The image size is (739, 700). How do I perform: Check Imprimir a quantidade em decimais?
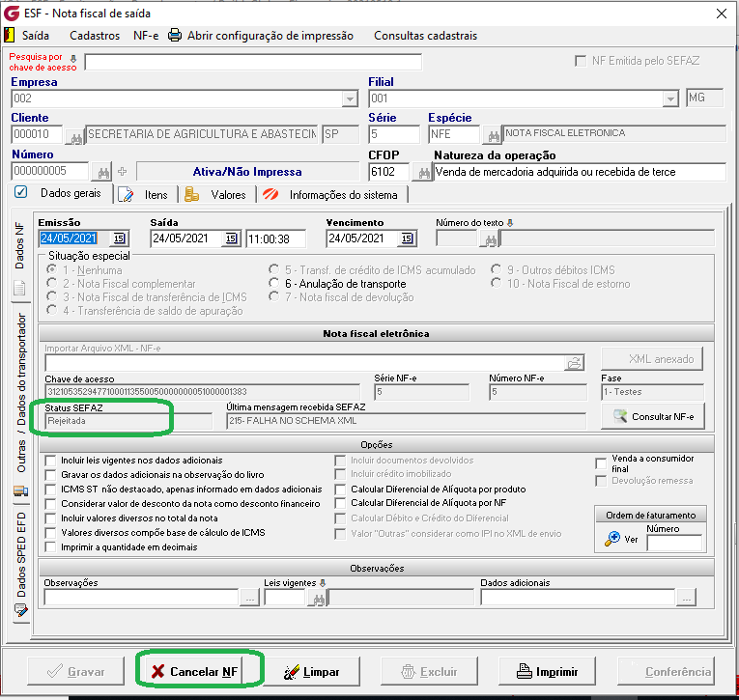point(50,547)
